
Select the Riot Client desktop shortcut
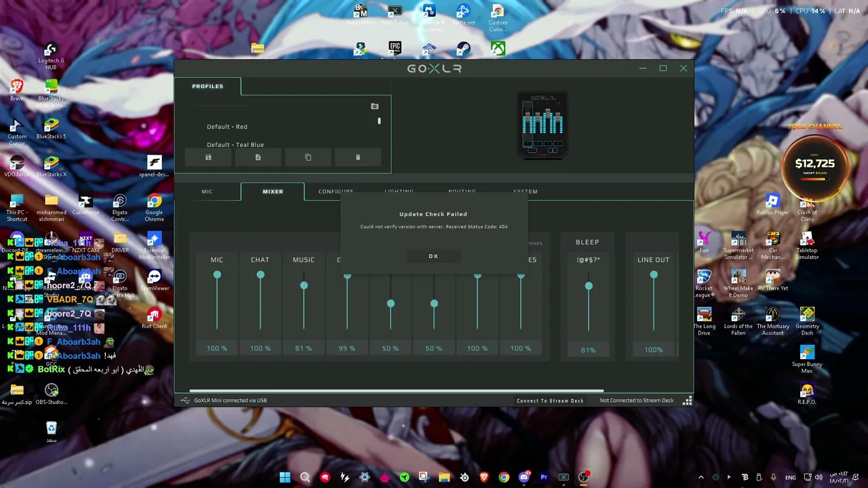[x=154, y=319]
